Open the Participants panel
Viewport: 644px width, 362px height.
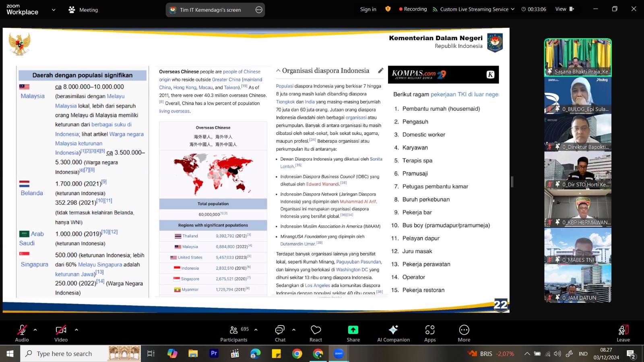pyautogui.click(x=234, y=333)
